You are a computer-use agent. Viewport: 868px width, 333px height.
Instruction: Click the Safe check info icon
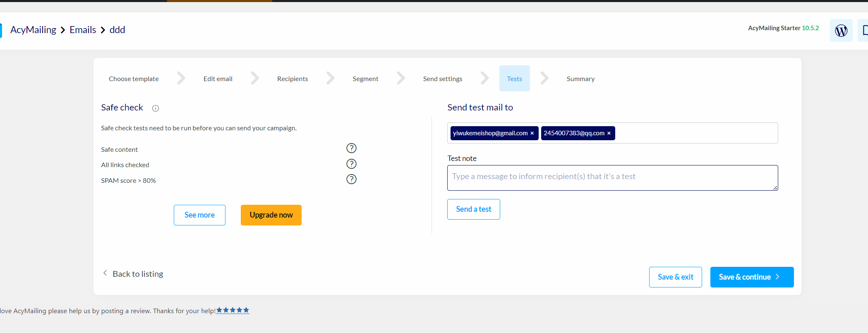coord(156,108)
